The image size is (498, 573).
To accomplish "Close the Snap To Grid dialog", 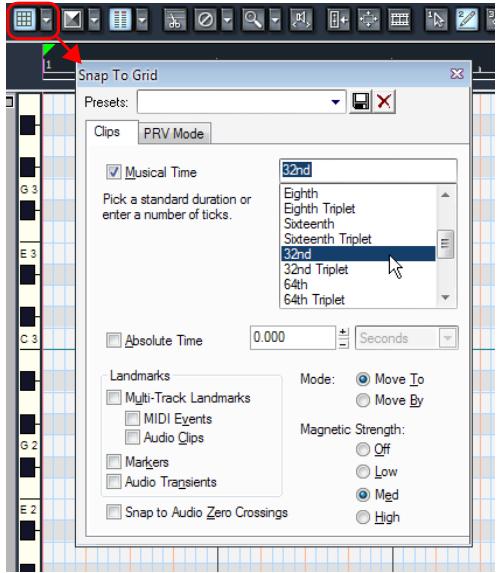I will pos(457,74).
